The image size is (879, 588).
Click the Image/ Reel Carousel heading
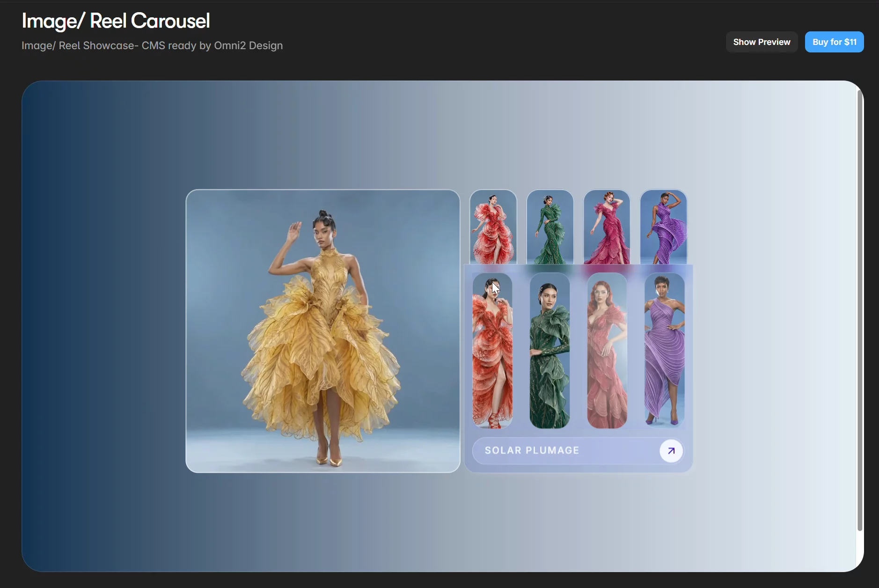coord(116,21)
